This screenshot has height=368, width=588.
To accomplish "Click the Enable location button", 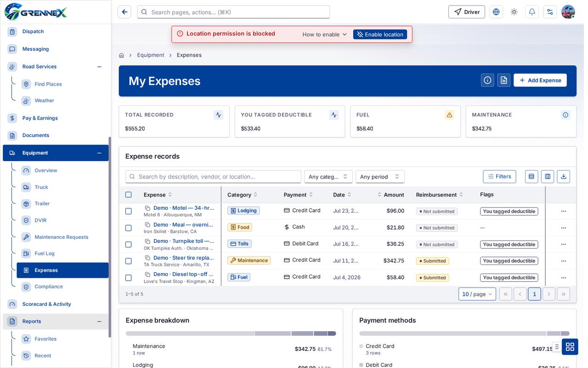I will 380,34.
